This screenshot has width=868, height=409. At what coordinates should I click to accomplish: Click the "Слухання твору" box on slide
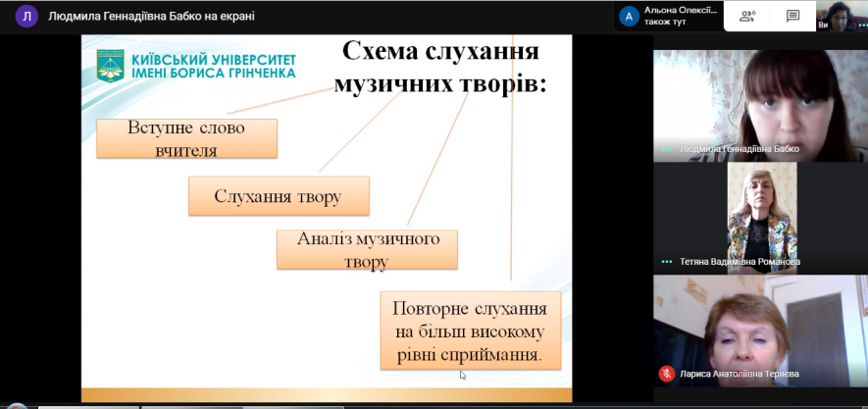click(x=279, y=196)
